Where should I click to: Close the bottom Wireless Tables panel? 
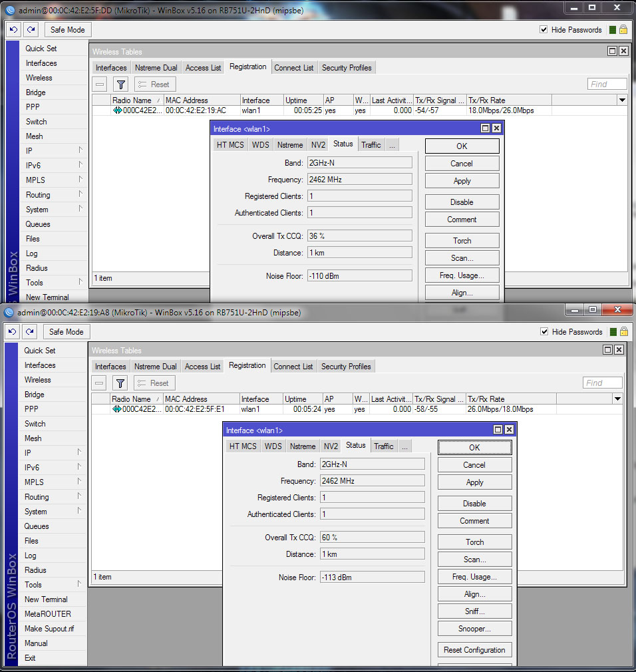[x=619, y=350]
